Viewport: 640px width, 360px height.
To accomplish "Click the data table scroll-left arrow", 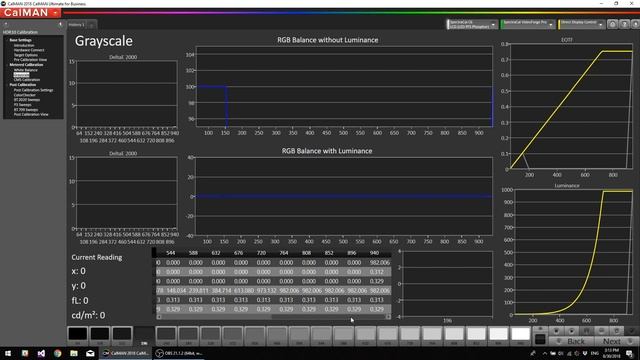I will pos(159,317).
